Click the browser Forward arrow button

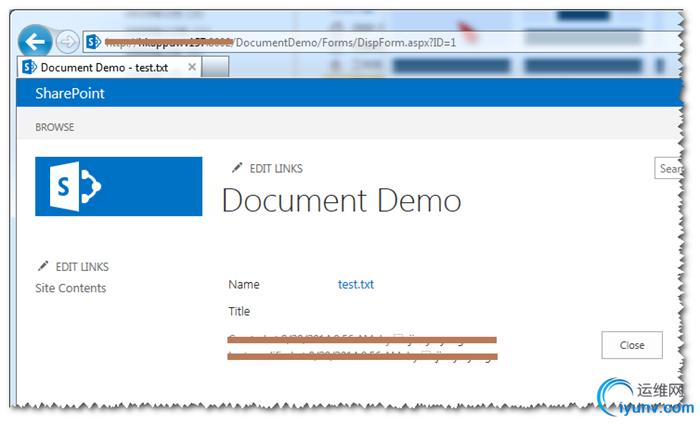click(x=68, y=42)
